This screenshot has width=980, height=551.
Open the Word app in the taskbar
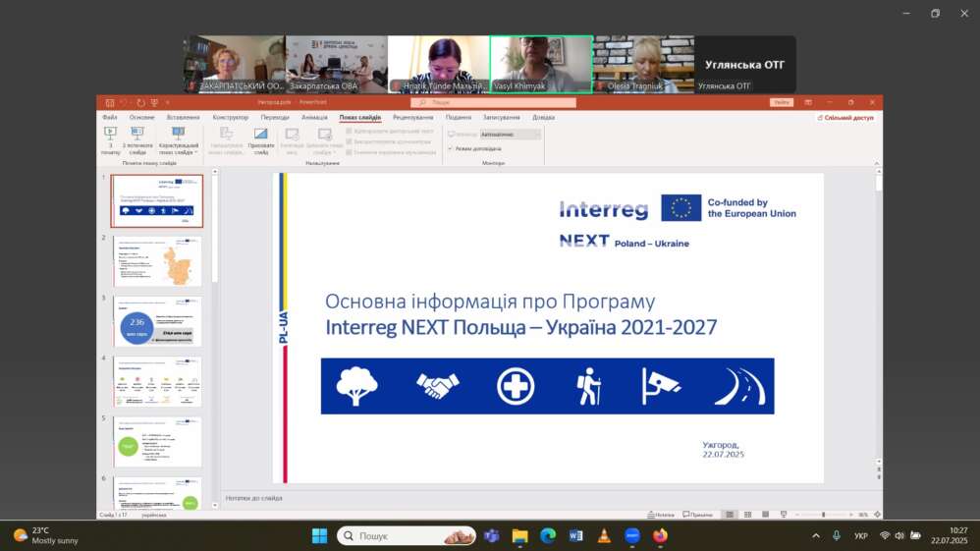575,536
